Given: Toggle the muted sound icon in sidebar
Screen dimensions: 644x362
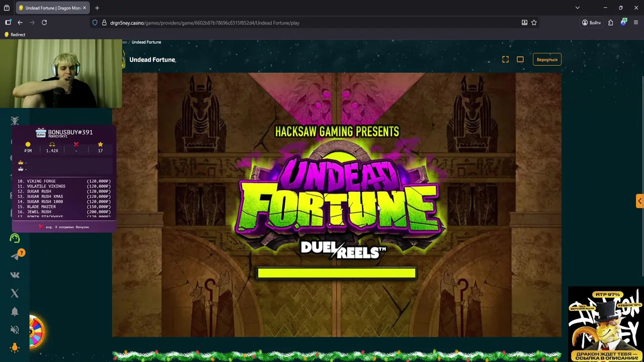Looking at the screenshot, I should (x=15, y=329).
